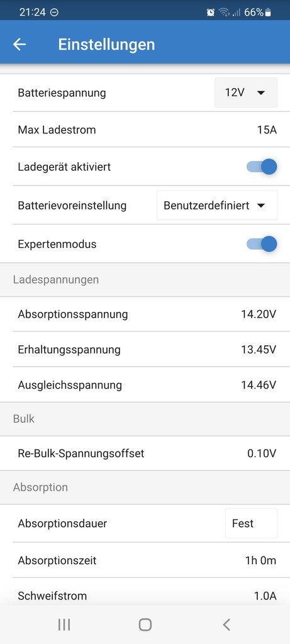Open the Batteriespannung 12V dropdown
This screenshot has height=644, width=290.
click(x=246, y=93)
